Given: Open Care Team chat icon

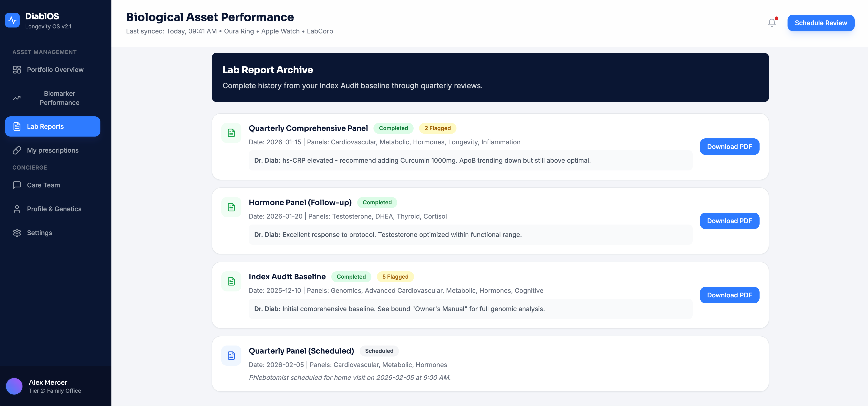Looking at the screenshot, I should (17, 185).
